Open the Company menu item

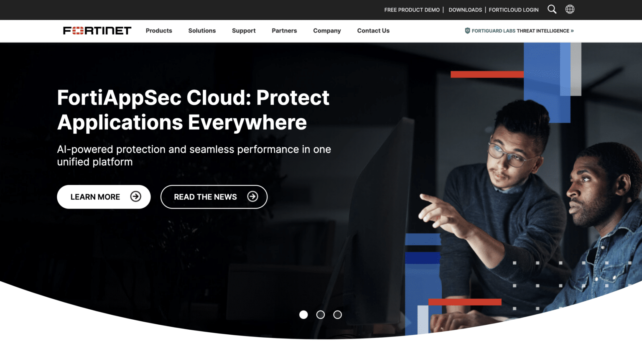(327, 31)
